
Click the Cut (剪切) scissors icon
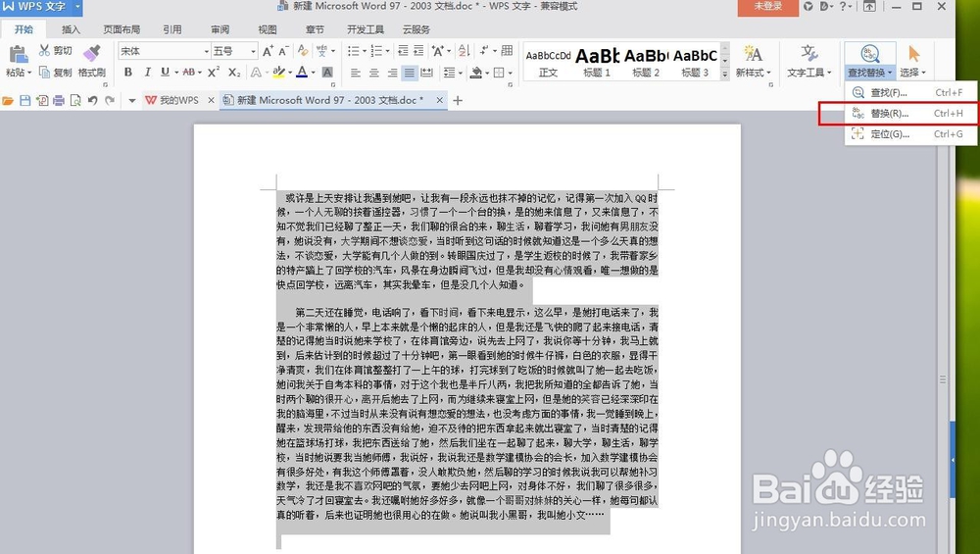[44, 50]
